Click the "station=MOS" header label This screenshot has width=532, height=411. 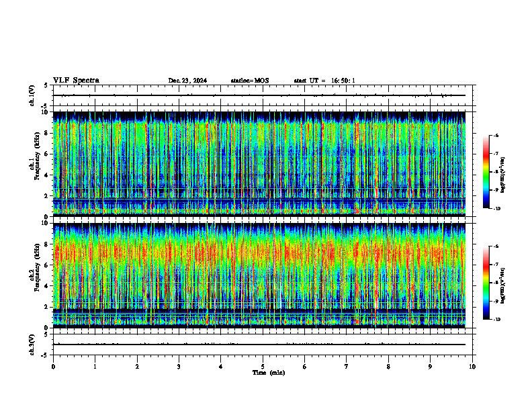tap(250, 81)
